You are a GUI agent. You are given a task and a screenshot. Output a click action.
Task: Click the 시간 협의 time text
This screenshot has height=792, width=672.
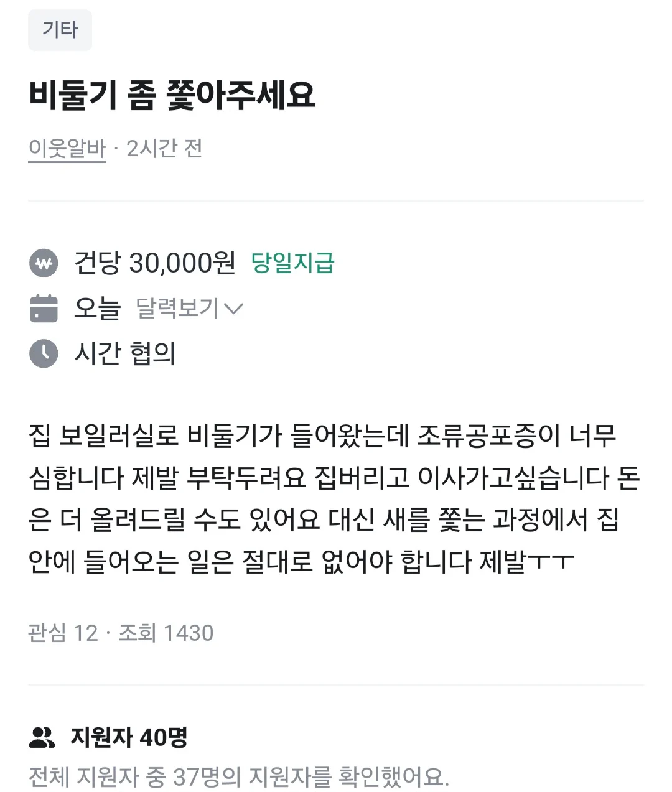[x=125, y=353]
